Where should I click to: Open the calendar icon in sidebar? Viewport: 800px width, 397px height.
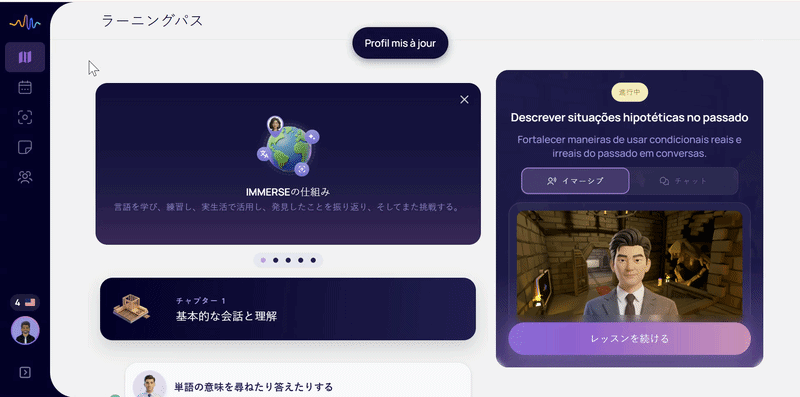[25, 87]
